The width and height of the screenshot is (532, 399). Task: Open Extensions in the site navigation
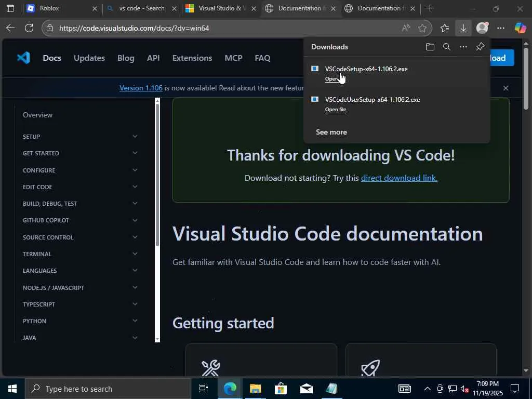click(192, 58)
